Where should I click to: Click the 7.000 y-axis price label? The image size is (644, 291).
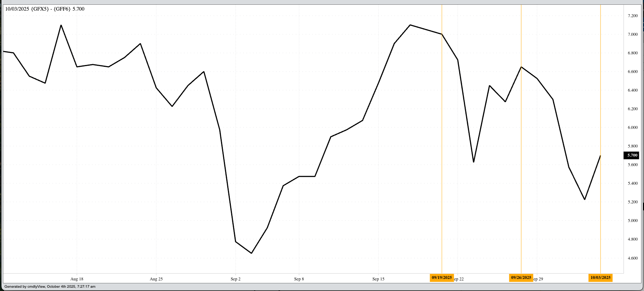coord(633,34)
